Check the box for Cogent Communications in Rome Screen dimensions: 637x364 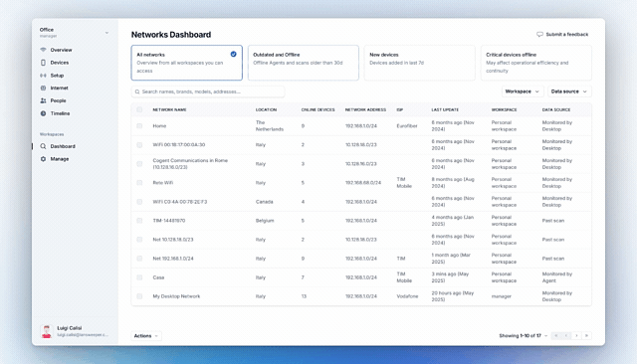click(x=139, y=164)
